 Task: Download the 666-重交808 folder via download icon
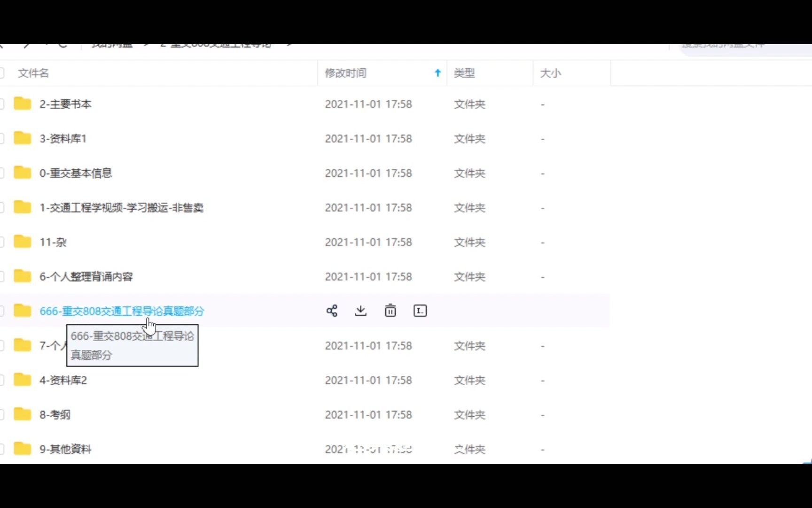point(360,311)
